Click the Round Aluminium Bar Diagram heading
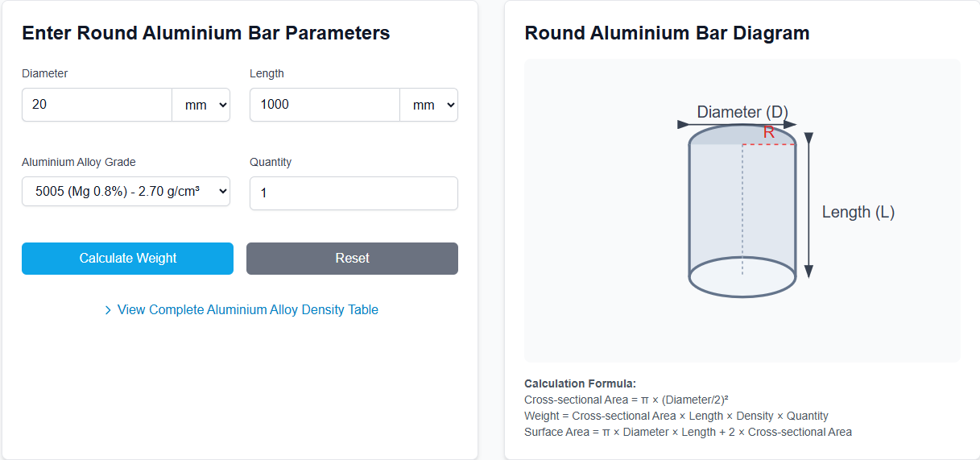Viewport: 980px width, 460px height. (x=667, y=33)
